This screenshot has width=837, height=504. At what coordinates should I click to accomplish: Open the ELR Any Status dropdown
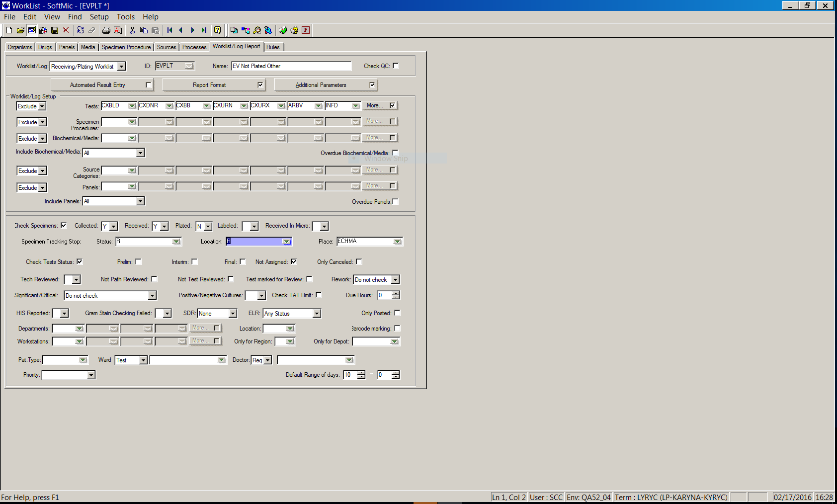pyautogui.click(x=316, y=314)
